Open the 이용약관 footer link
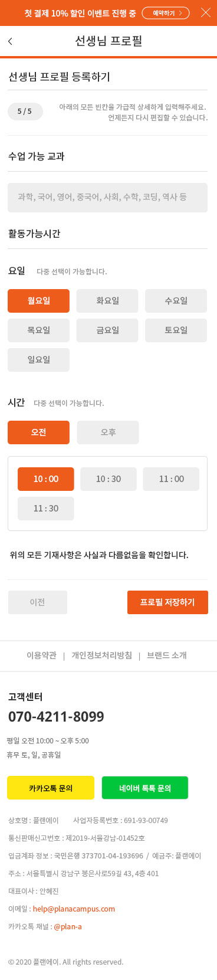Viewport: 217px width, 980px height. click(x=41, y=655)
